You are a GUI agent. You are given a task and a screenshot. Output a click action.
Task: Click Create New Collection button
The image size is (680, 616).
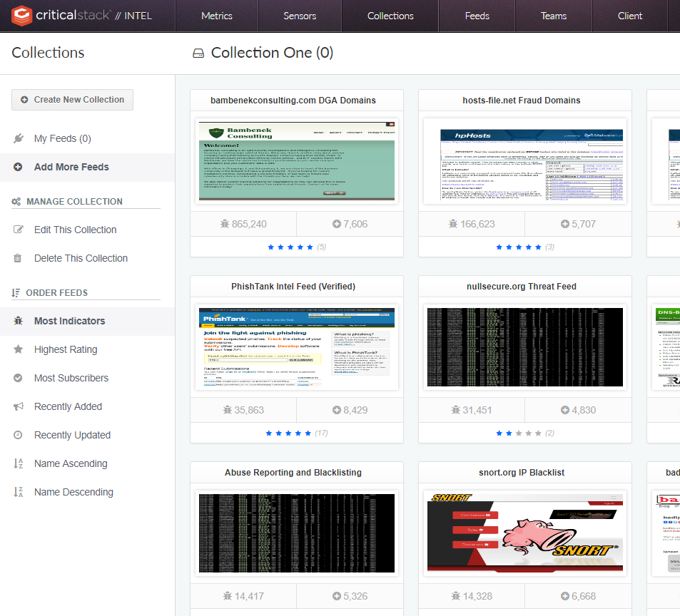point(72,100)
